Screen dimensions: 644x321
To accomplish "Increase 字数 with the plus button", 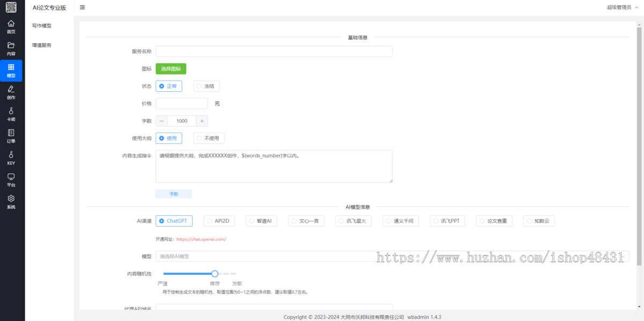I will point(202,121).
